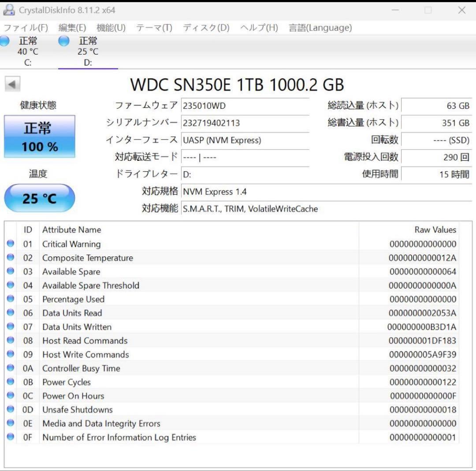
Task: Click the 正常 health status badge showing 100%
Action: tap(39, 136)
